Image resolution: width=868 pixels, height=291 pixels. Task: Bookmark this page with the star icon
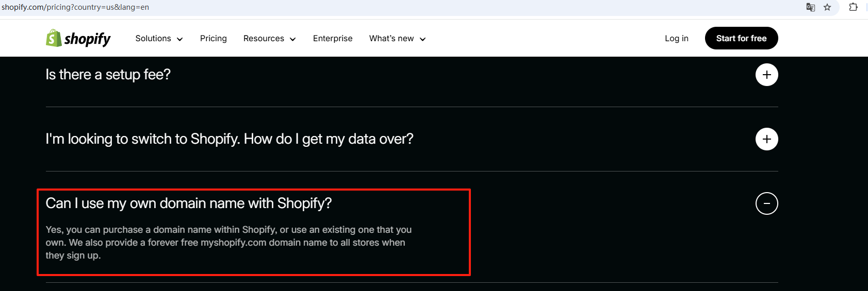click(827, 7)
